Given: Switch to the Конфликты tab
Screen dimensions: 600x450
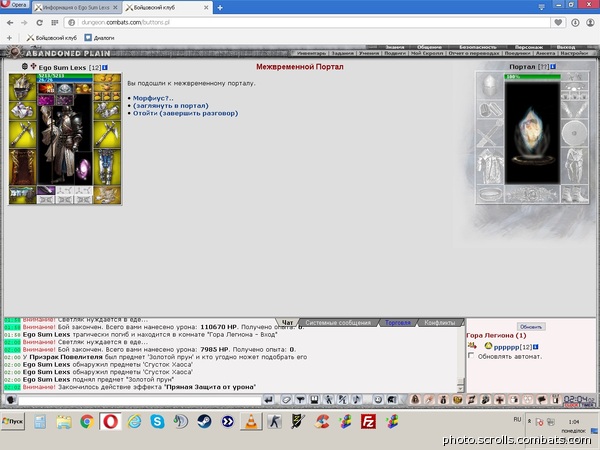Looking at the screenshot, I should [x=440, y=323].
